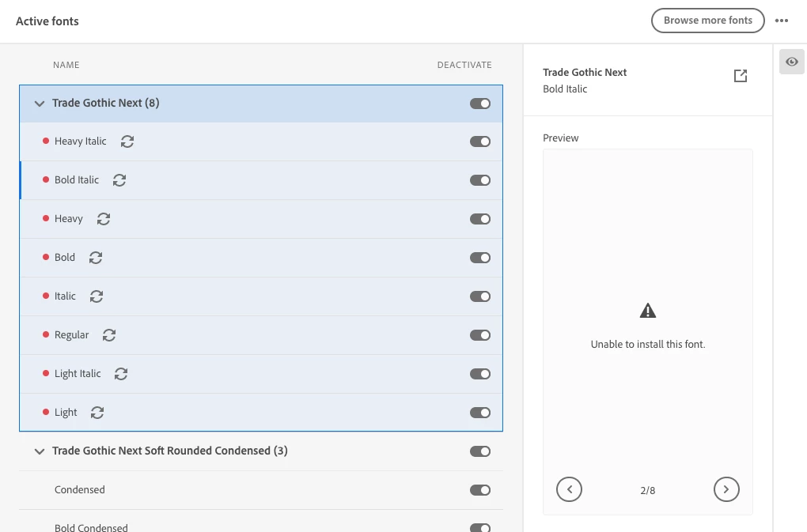Select the Light font row

click(261, 412)
